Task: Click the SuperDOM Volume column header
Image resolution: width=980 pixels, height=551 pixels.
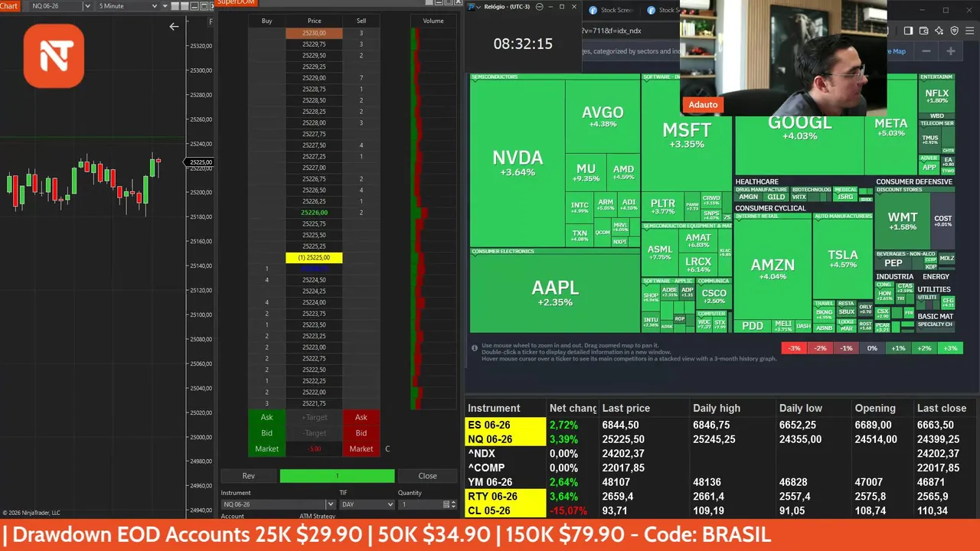Action: click(433, 21)
